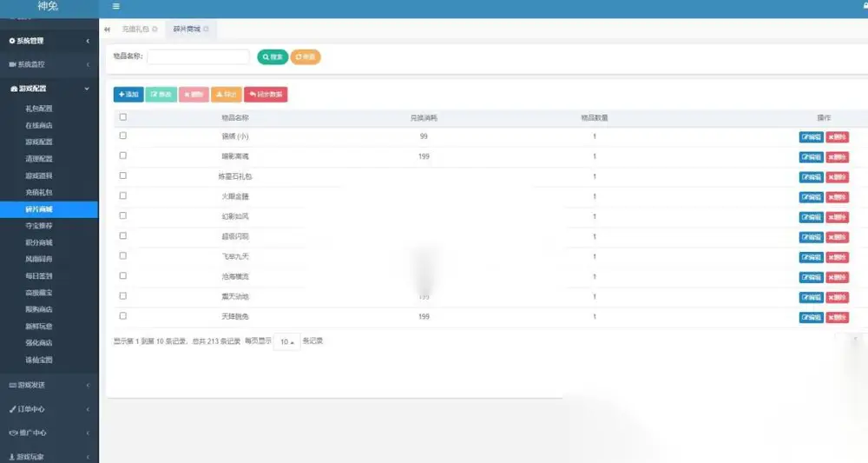Check the box for row 超级闪现

[123, 236]
